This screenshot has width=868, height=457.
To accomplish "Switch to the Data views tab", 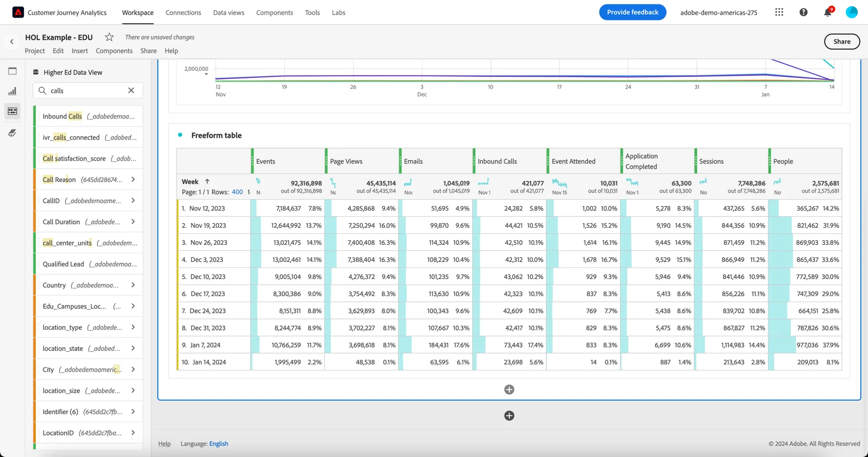I will 229,13.
